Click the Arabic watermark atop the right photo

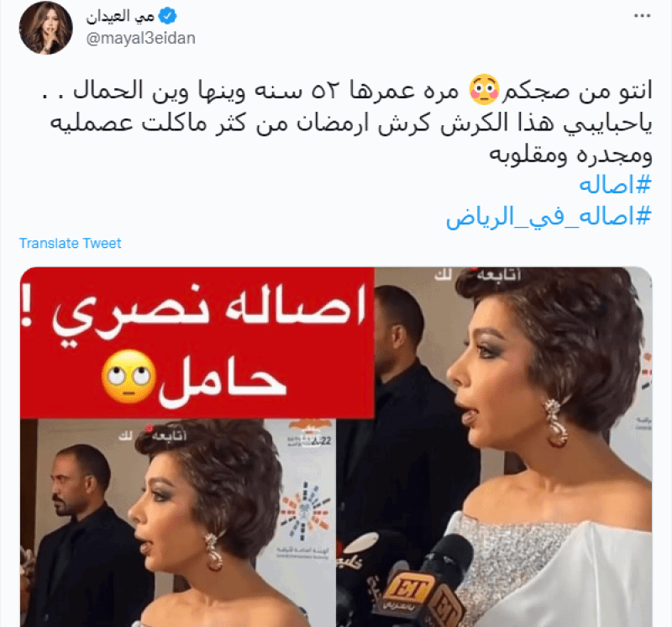pyautogui.click(x=478, y=275)
